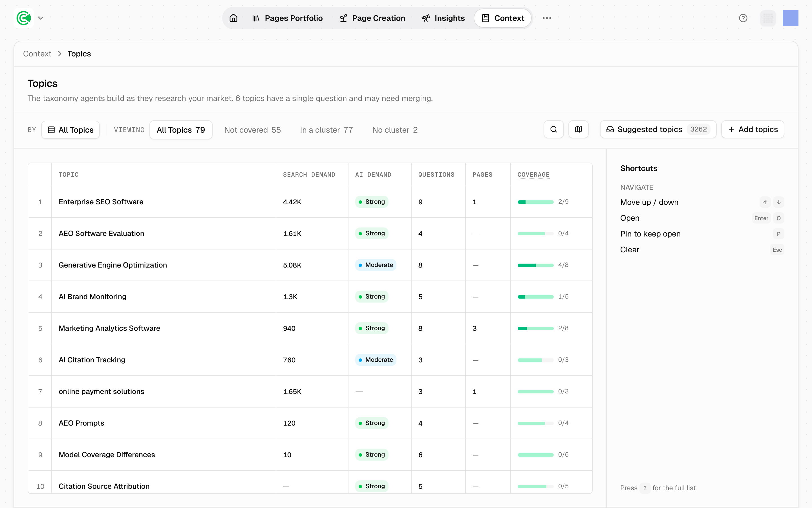Click the up arrow shortcut key
This screenshot has height=508, width=812.
pos(765,202)
